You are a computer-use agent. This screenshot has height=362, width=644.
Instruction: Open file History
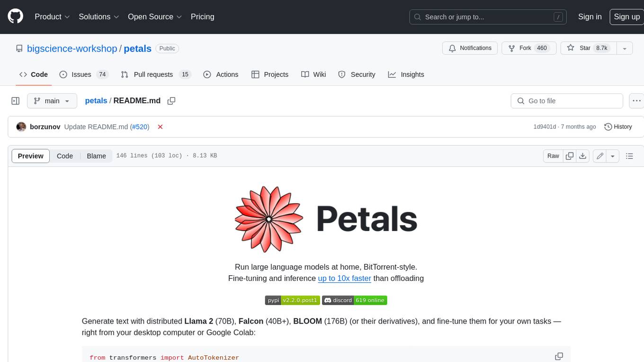coord(618,127)
